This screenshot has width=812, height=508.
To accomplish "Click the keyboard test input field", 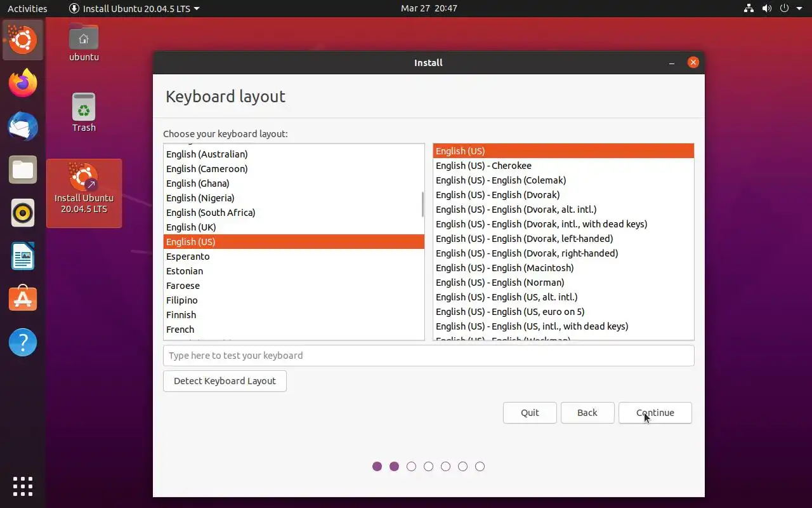I will 428,356.
